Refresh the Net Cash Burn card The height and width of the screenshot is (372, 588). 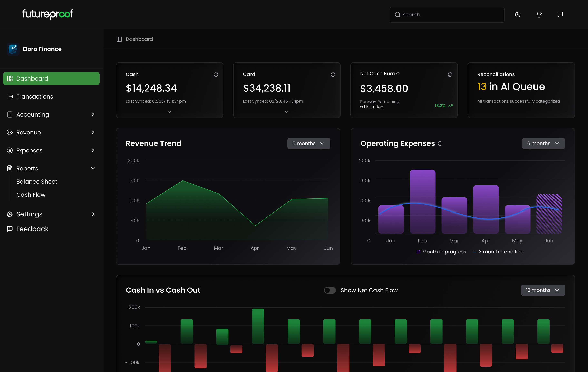pos(450,75)
